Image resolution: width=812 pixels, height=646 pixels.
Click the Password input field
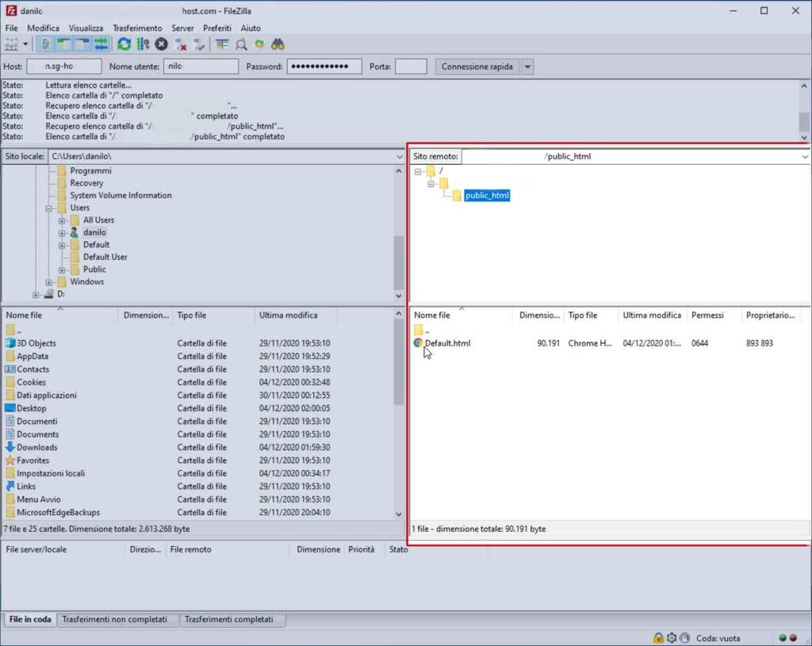[324, 67]
